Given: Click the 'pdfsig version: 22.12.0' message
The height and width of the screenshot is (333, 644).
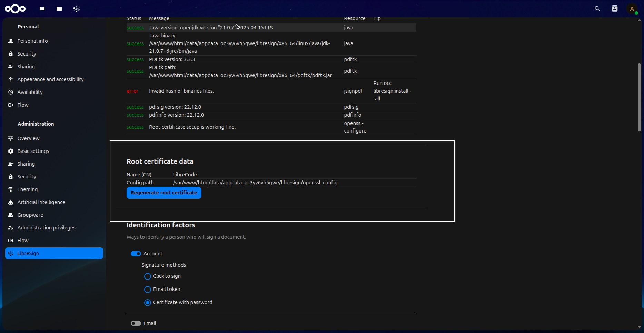Looking at the screenshot, I should [x=175, y=107].
